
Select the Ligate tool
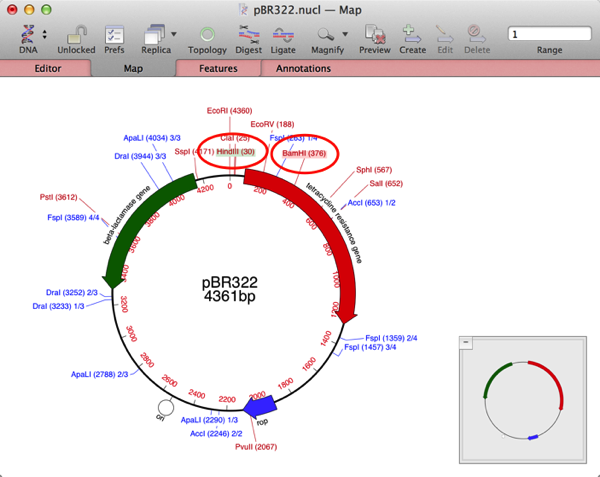click(283, 34)
